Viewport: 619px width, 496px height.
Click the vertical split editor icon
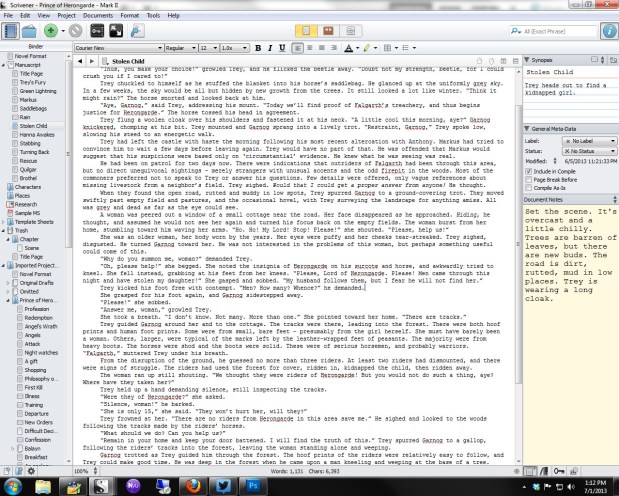(x=503, y=61)
